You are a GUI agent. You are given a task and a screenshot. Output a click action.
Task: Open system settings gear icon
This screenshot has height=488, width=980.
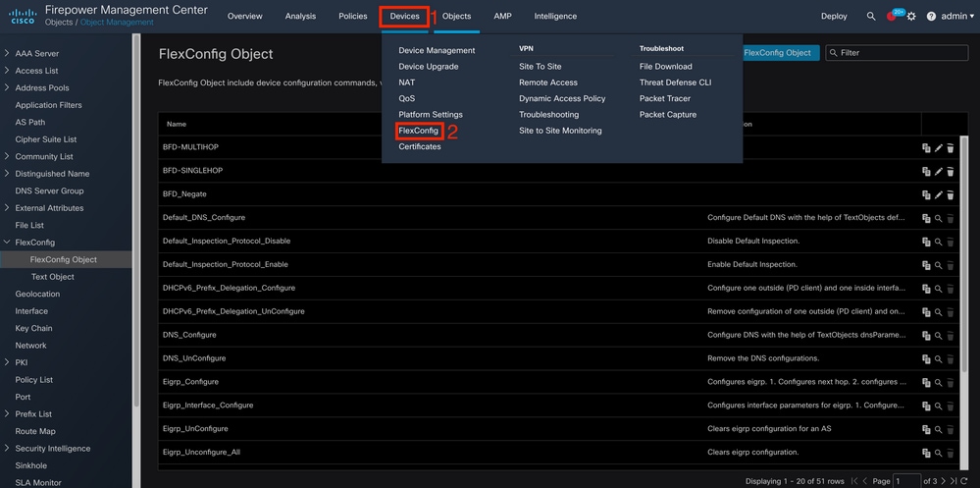coord(911,17)
